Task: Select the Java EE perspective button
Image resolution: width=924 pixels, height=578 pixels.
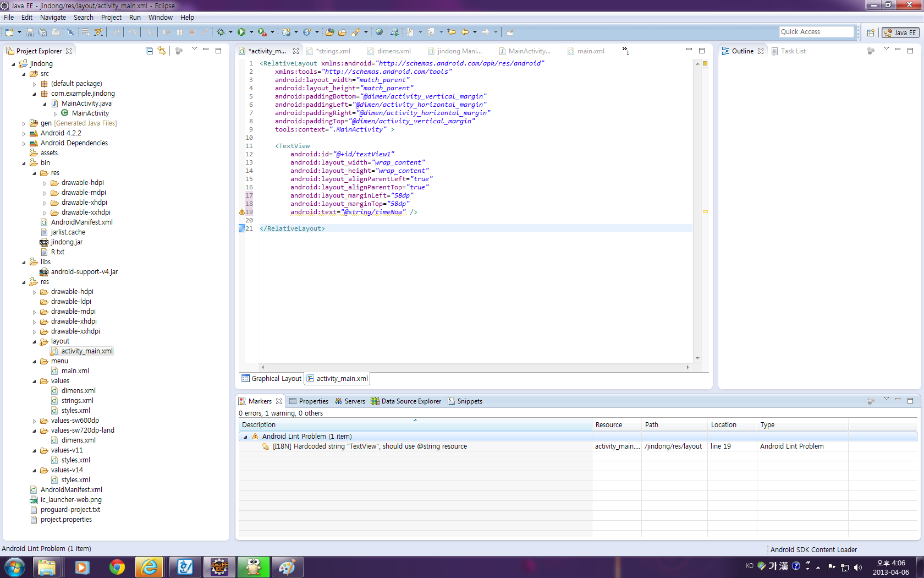Action: [x=900, y=32]
